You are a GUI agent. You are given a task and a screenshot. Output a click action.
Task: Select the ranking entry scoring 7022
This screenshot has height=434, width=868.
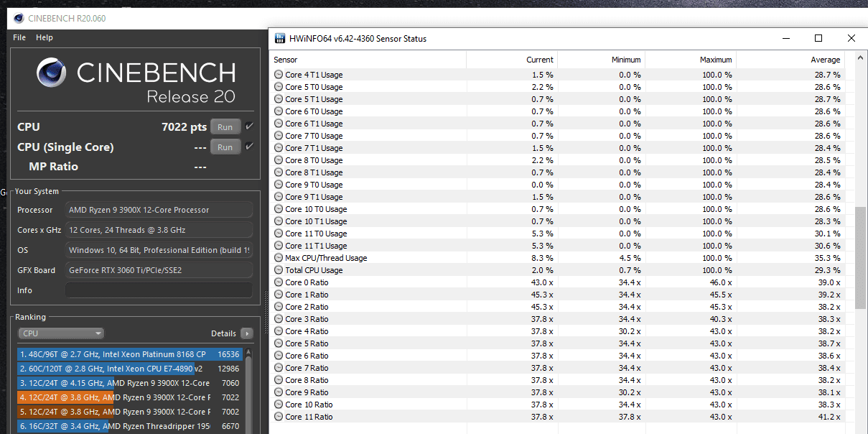129,397
